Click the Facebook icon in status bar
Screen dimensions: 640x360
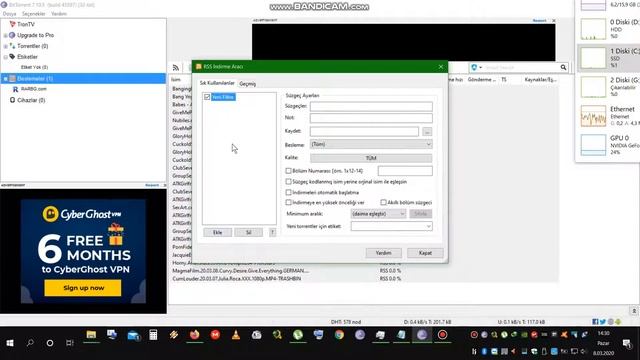(595, 322)
